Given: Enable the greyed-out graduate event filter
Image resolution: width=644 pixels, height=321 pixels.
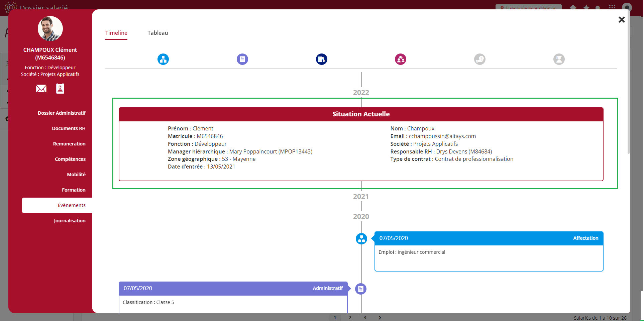Looking at the screenshot, I should tap(559, 59).
